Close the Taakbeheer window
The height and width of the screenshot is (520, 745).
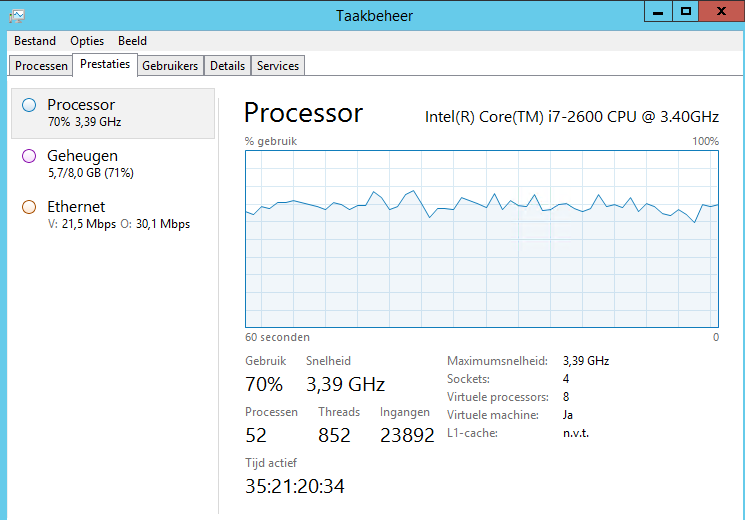pos(721,11)
